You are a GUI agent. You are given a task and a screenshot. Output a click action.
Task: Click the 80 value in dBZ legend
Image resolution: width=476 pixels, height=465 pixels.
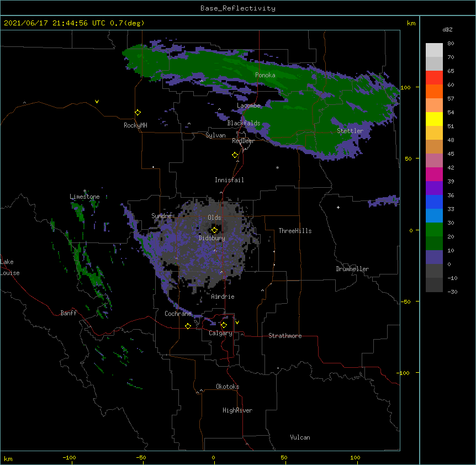[x=451, y=44]
